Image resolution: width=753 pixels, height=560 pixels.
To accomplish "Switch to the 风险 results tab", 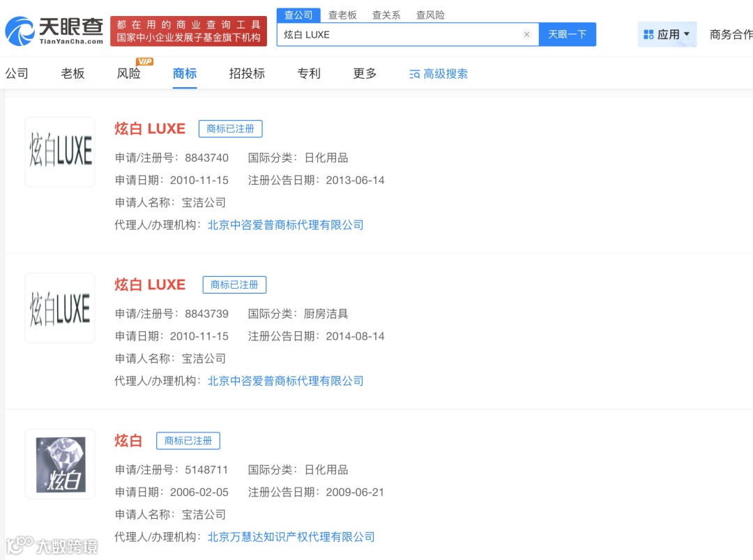I will [x=129, y=73].
